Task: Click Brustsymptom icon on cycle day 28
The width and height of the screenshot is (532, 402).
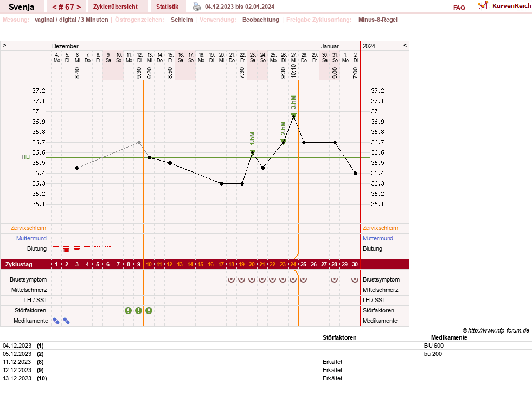Action: [334, 279]
